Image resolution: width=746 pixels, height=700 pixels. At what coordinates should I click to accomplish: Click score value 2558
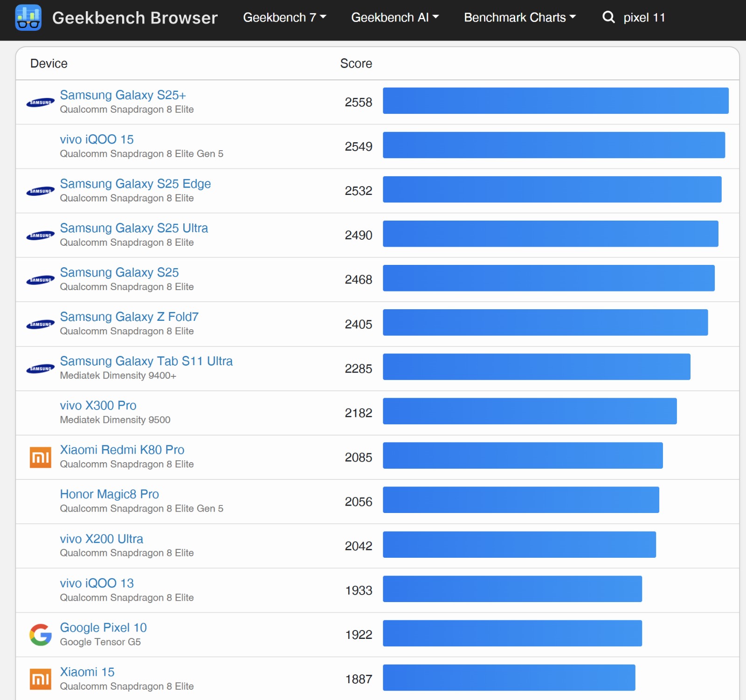click(x=359, y=102)
